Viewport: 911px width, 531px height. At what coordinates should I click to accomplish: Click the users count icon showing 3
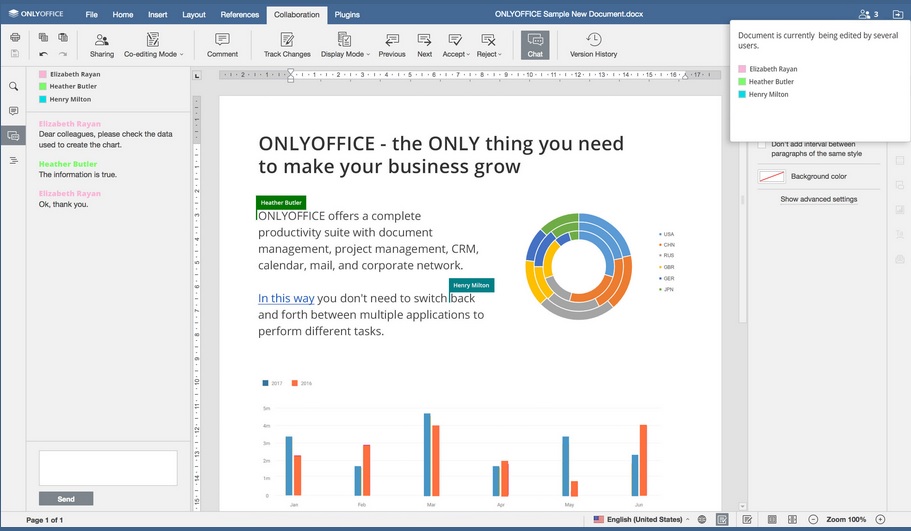869,14
